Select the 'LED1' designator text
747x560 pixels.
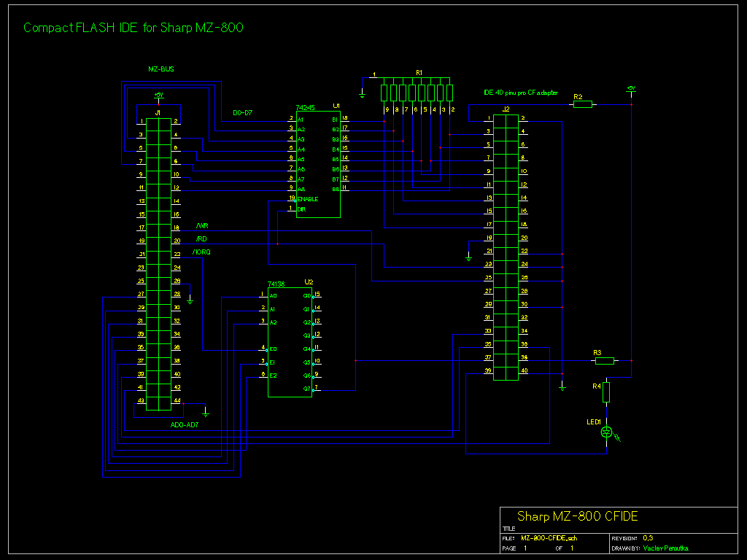[x=594, y=422]
